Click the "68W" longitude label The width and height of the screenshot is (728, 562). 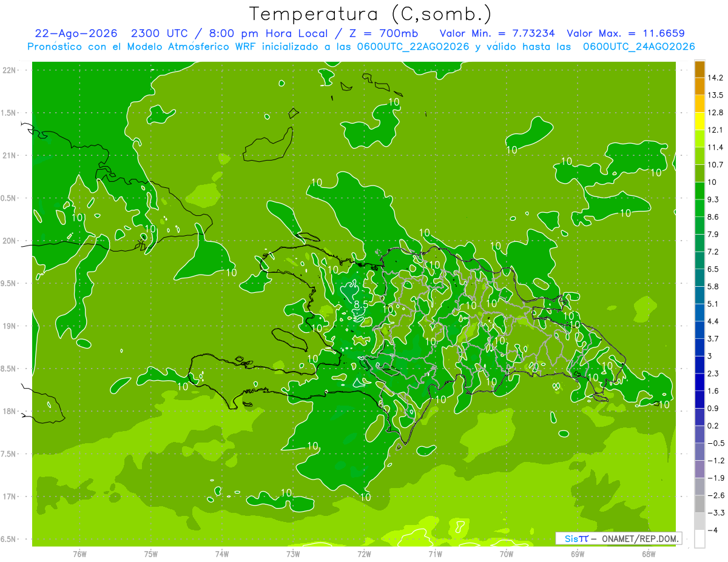click(x=649, y=554)
